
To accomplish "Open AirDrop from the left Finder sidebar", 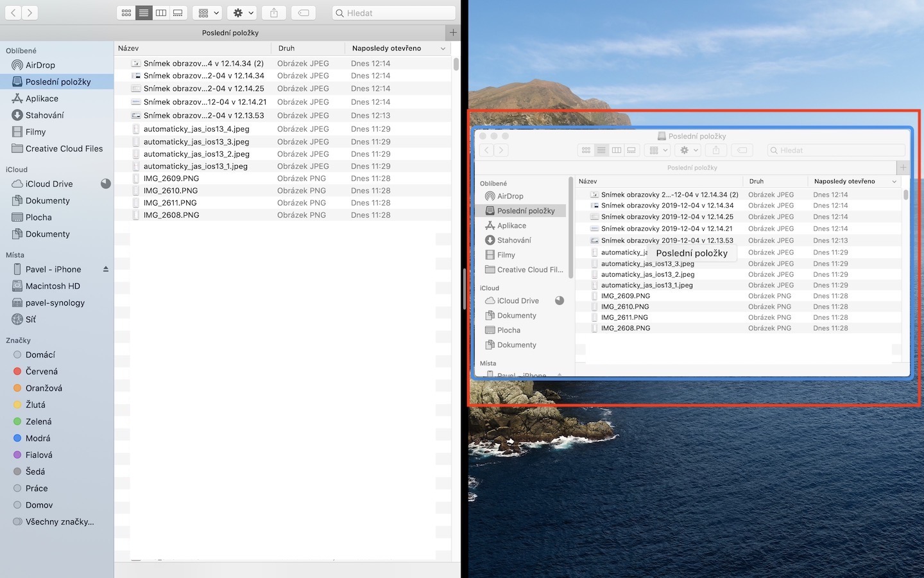I will tap(40, 65).
